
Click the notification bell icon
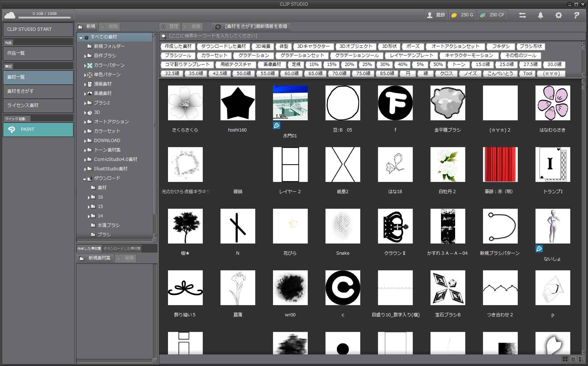(540, 15)
